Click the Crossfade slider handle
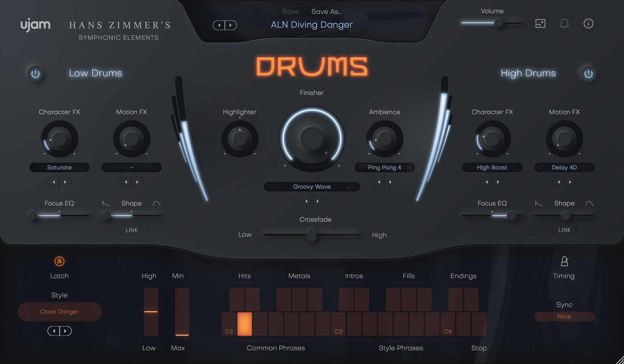624x364 pixels. [312, 235]
